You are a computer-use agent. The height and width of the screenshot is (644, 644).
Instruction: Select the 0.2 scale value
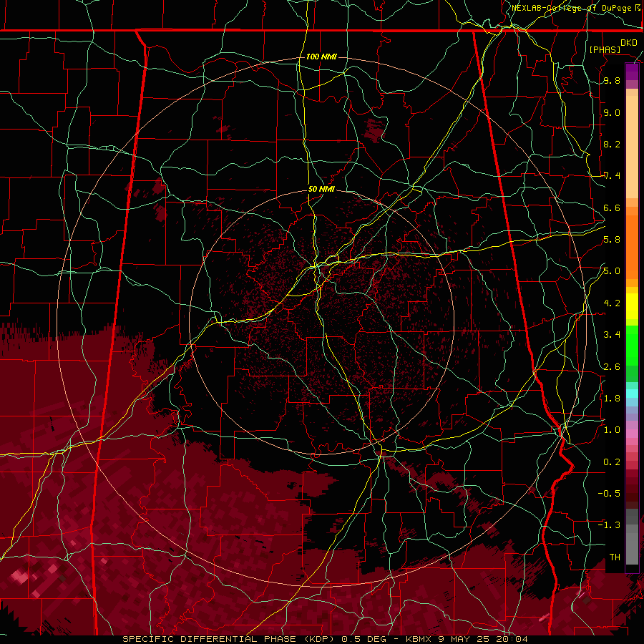pos(612,462)
